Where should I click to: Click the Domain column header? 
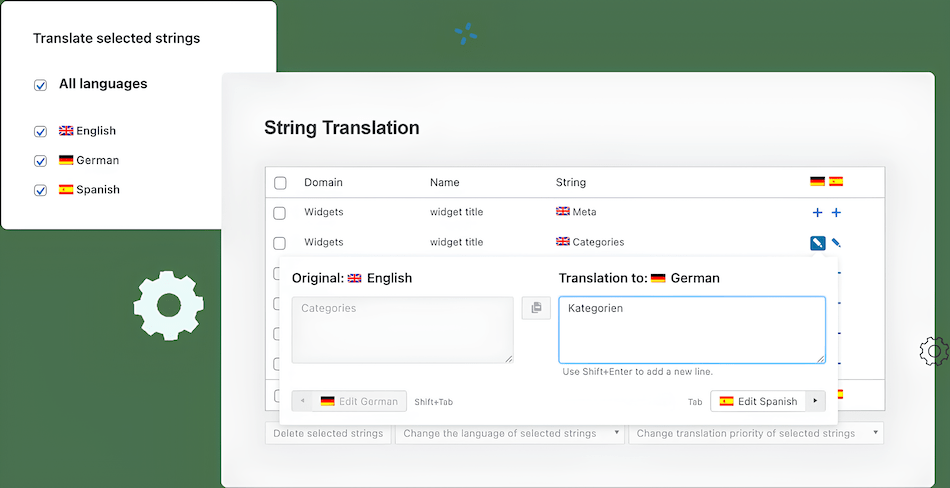tap(323, 182)
